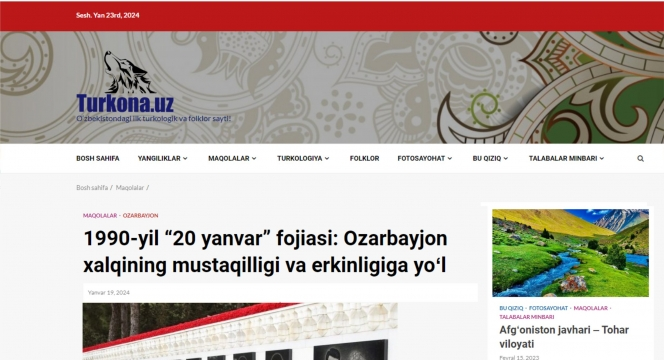This screenshot has width=664, height=360.
Task: Click the Turkona.uz wolf logo
Action: [x=129, y=72]
